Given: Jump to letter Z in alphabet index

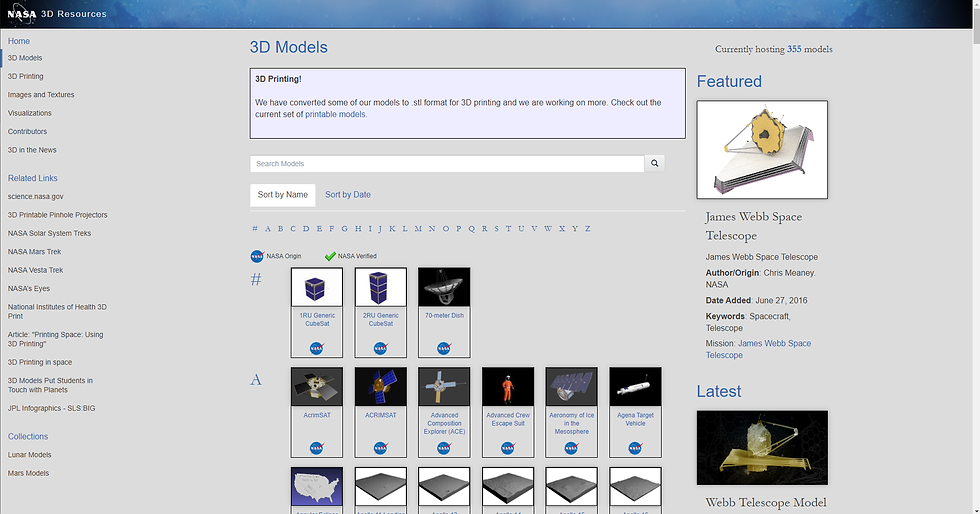Looking at the screenshot, I should tap(588, 229).
